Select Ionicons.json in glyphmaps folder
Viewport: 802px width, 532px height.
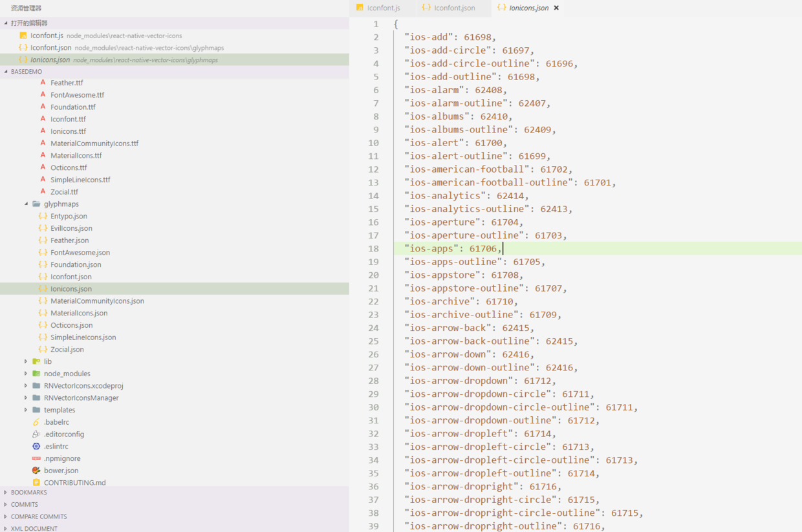[175, 289]
